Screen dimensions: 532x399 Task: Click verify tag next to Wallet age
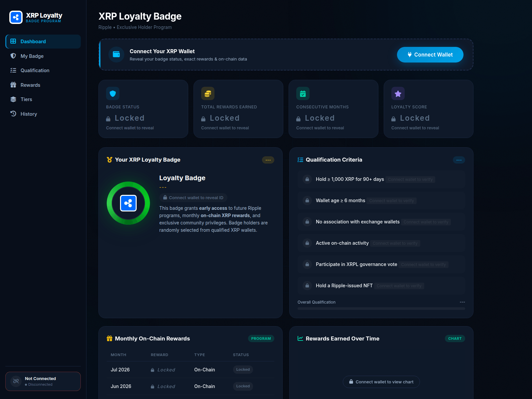click(392, 201)
